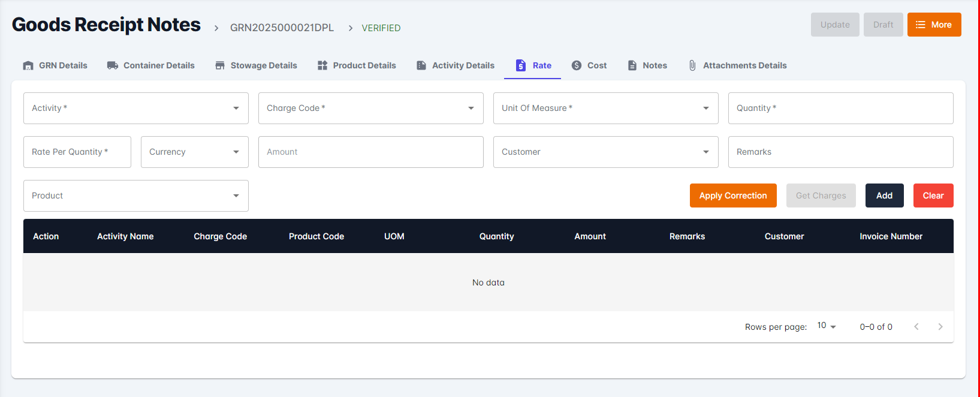
Task: Click the Add button
Action: click(884, 196)
